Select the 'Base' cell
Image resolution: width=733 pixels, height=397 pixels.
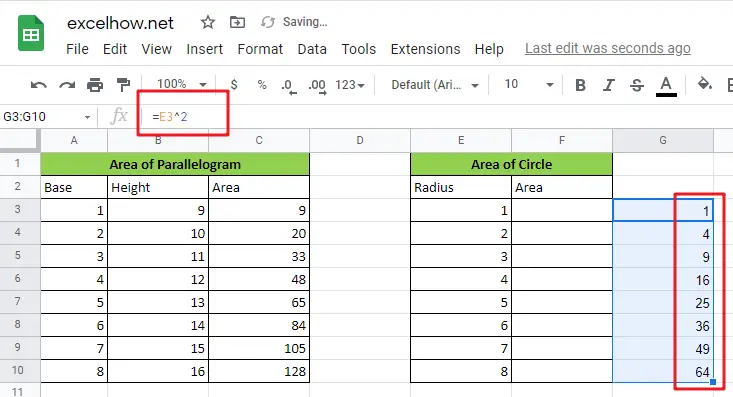point(74,187)
